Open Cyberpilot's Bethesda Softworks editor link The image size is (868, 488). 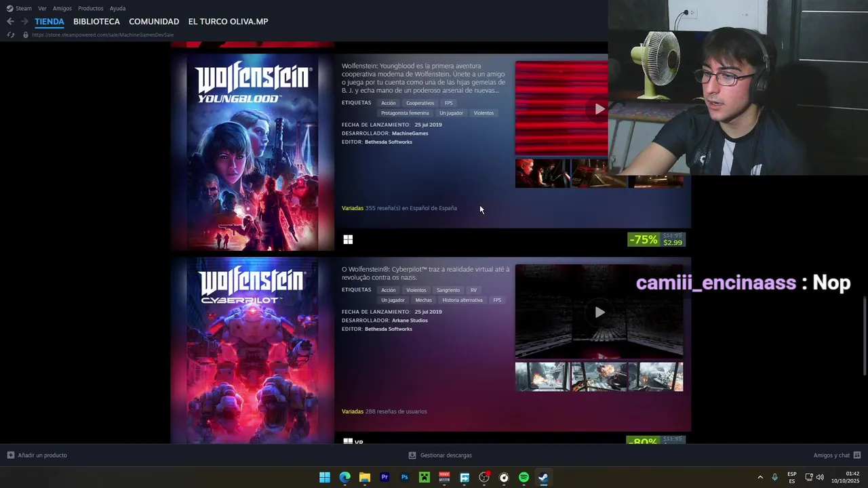click(389, 329)
